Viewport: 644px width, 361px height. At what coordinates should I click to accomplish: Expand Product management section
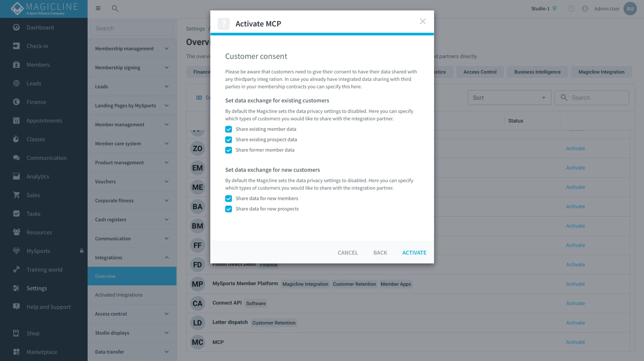[132, 162]
